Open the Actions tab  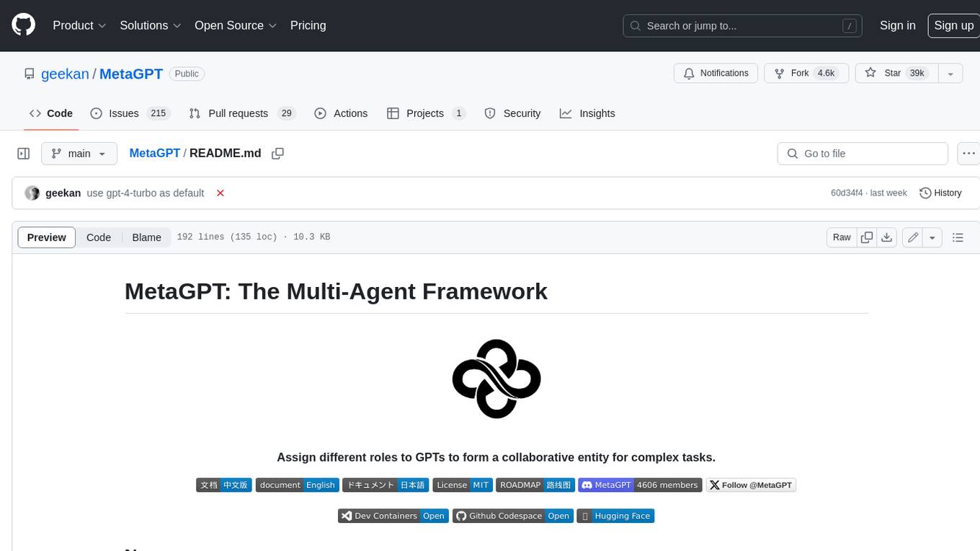342,113
